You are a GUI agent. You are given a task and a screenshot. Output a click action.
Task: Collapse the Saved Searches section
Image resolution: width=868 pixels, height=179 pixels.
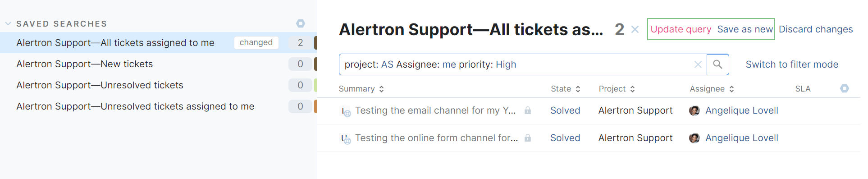pos(8,23)
